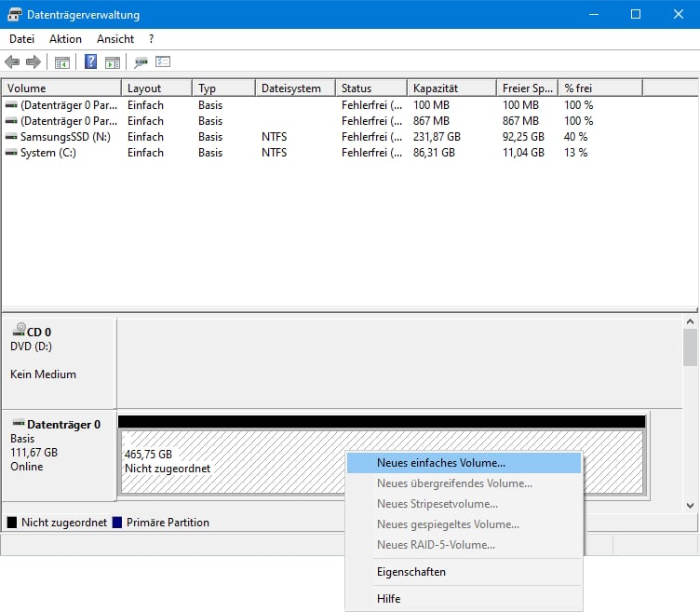Screen dimensions: 700x612
Task: Sort by the Layout column header
Action: click(x=156, y=88)
